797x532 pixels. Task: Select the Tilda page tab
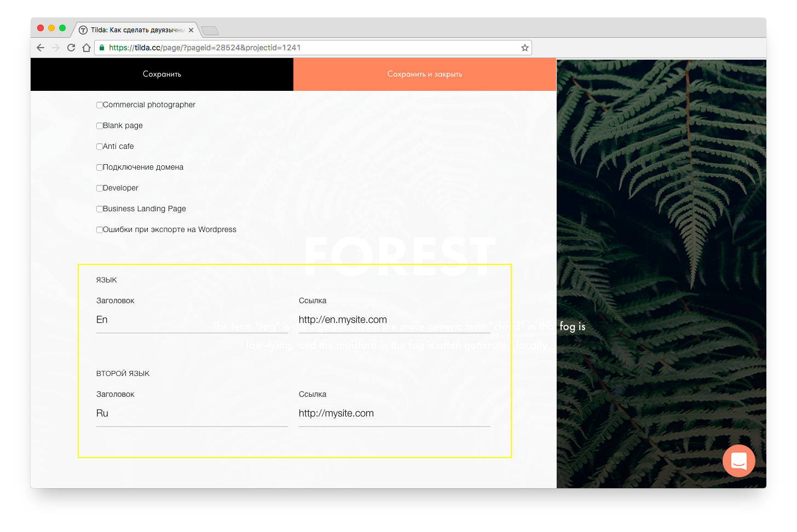point(136,30)
